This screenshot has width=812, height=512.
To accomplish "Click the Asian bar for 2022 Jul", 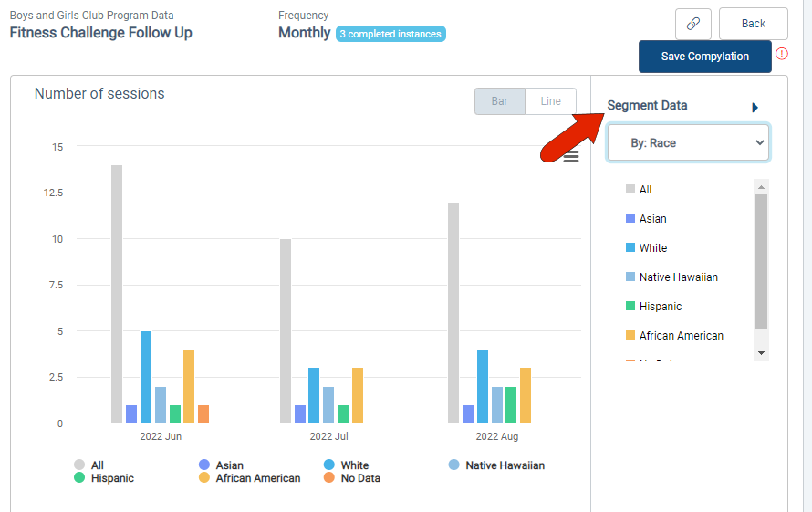I will 300,414.
